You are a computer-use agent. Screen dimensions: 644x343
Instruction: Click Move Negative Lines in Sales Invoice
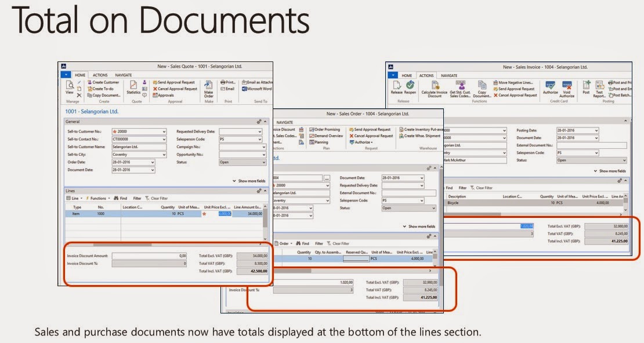point(513,82)
